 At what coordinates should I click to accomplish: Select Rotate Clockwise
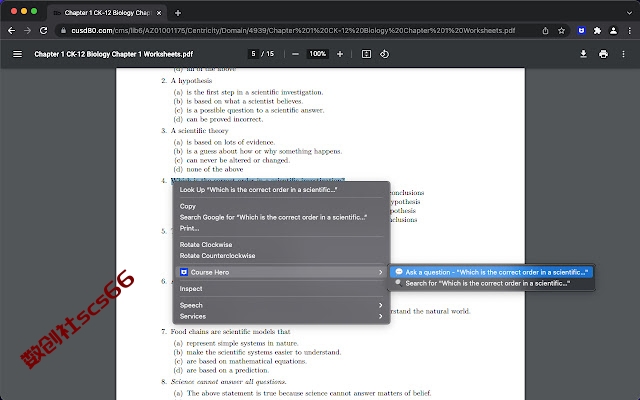206,245
